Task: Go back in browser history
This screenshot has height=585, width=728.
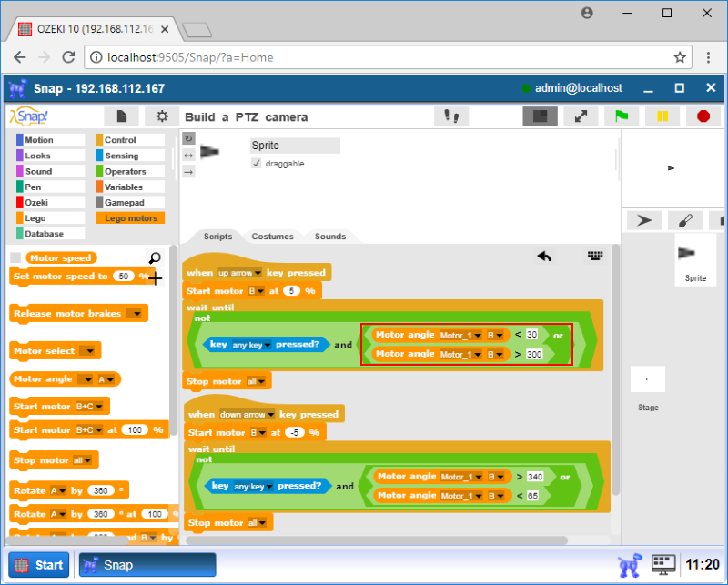Action: (x=19, y=57)
